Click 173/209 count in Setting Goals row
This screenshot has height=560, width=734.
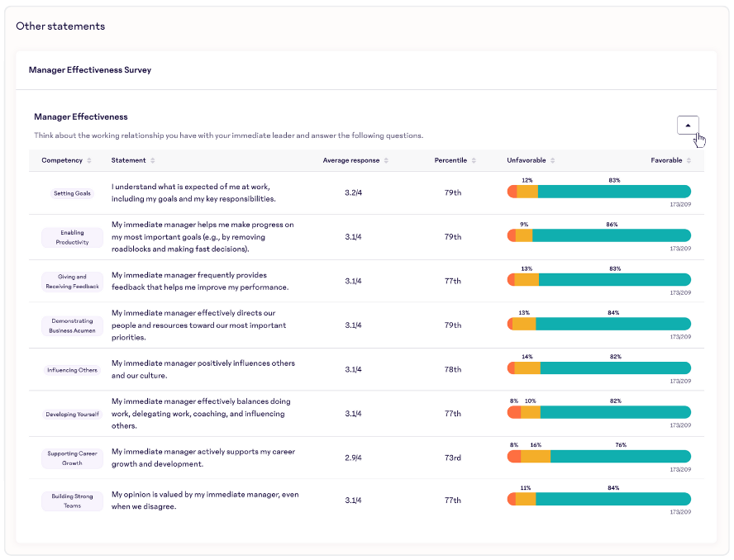(x=680, y=205)
